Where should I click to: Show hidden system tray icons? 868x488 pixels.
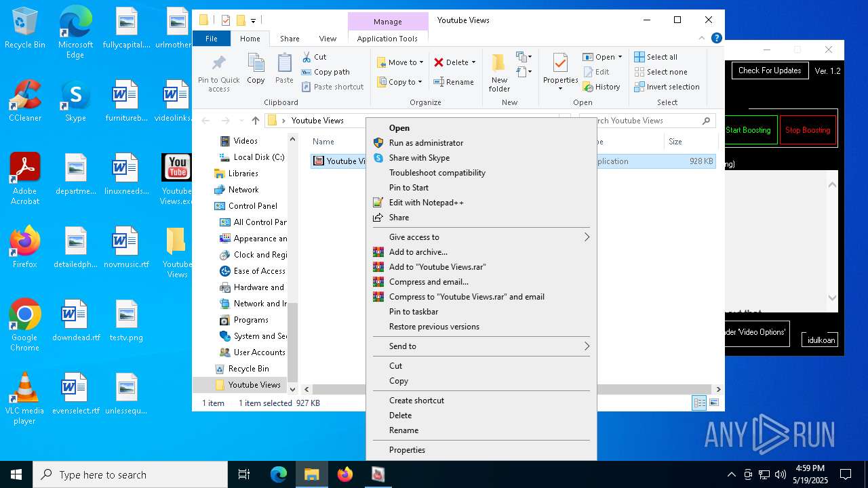pos(731,474)
